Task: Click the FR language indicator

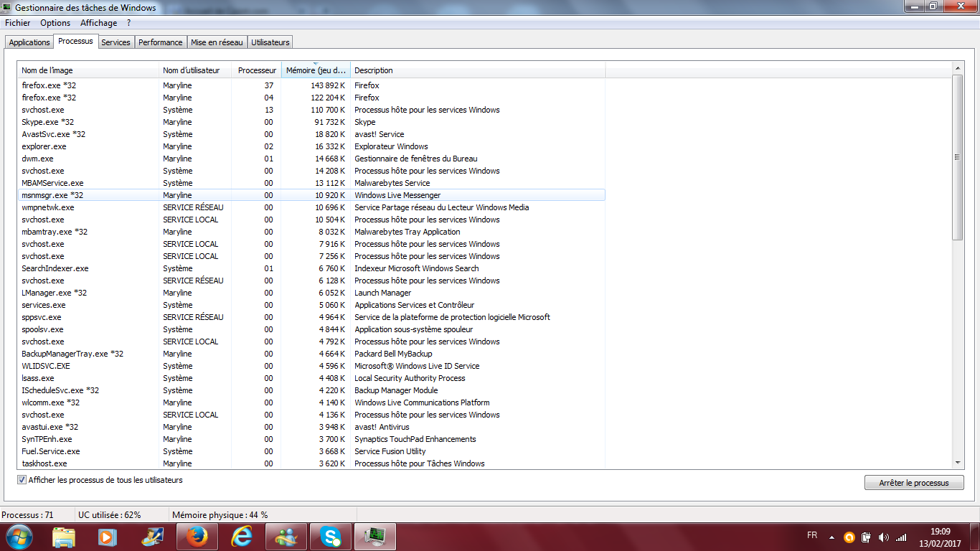Action: pyautogui.click(x=812, y=535)
